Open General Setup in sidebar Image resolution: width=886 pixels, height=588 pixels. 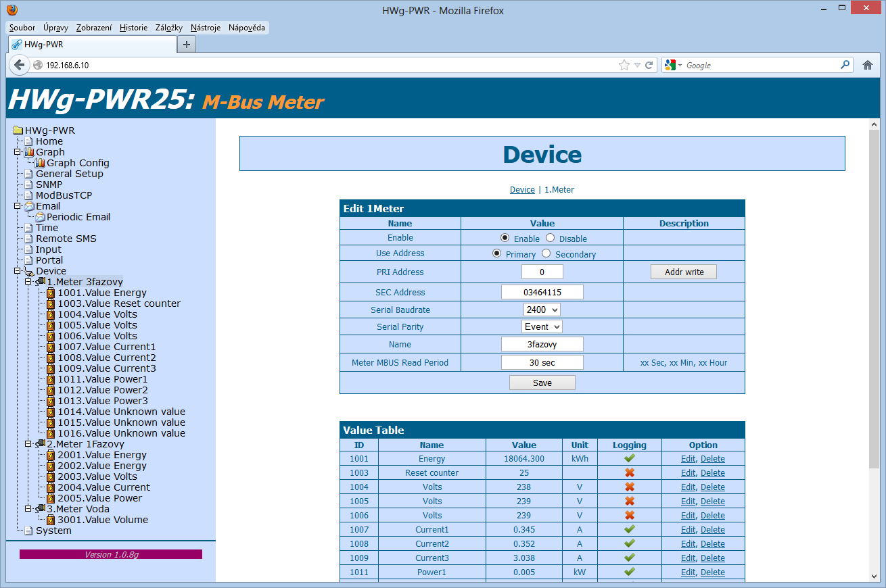click(x=70, y=174)
